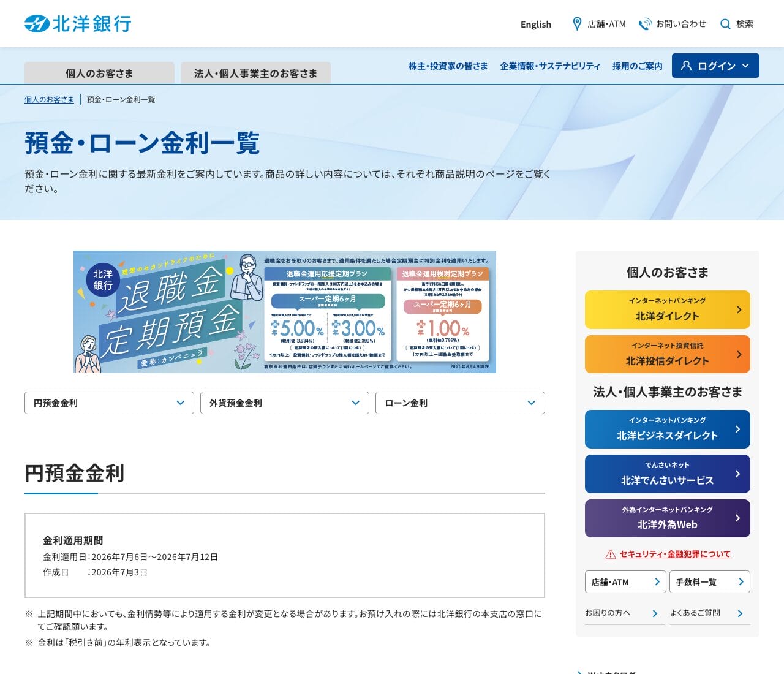This screenshot has width=784, height=674.
Task: Open セキュリティ・金融犯罪について link
Action: (x=675, y=554)
